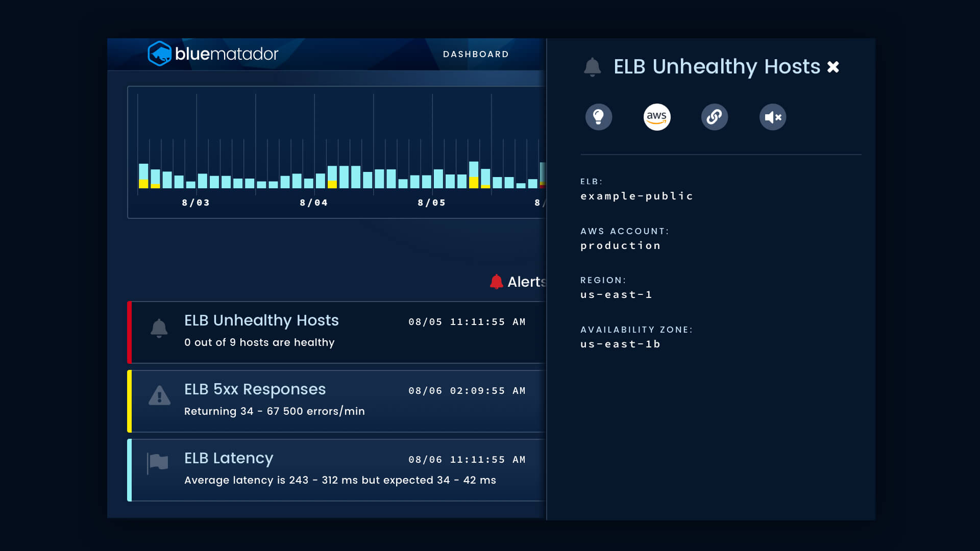Click the Blue Matador logo
Viewport: 980px width, 551px height.
pyautogui.click(x=213, y=54)
